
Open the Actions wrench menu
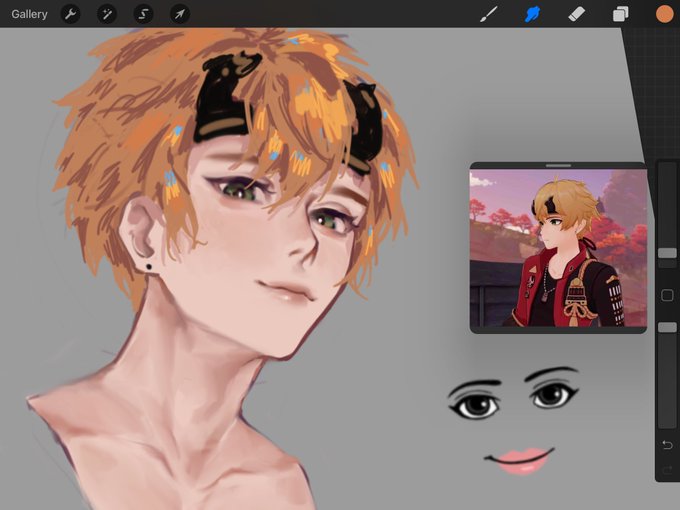(x=70, y=14)
